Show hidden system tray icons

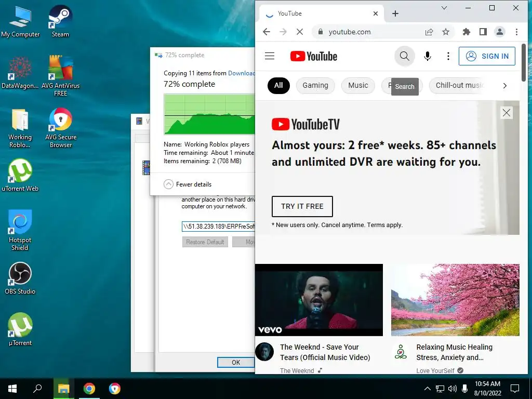(x=428, y=389)
